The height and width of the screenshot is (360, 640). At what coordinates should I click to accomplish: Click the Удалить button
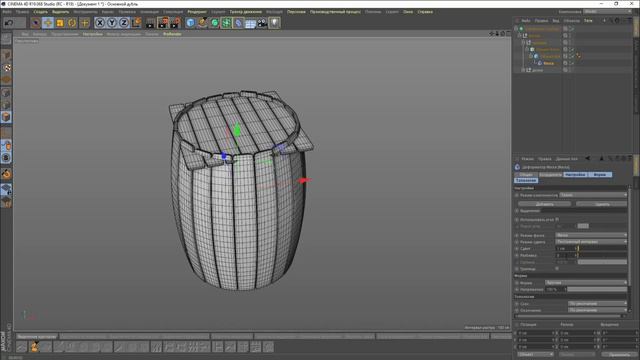[602, 204]
